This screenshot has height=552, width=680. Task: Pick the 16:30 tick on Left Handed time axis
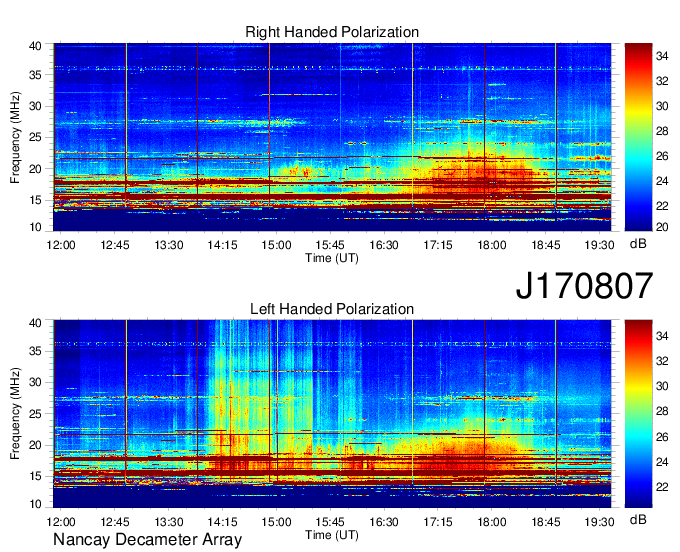tap(384, 522)
